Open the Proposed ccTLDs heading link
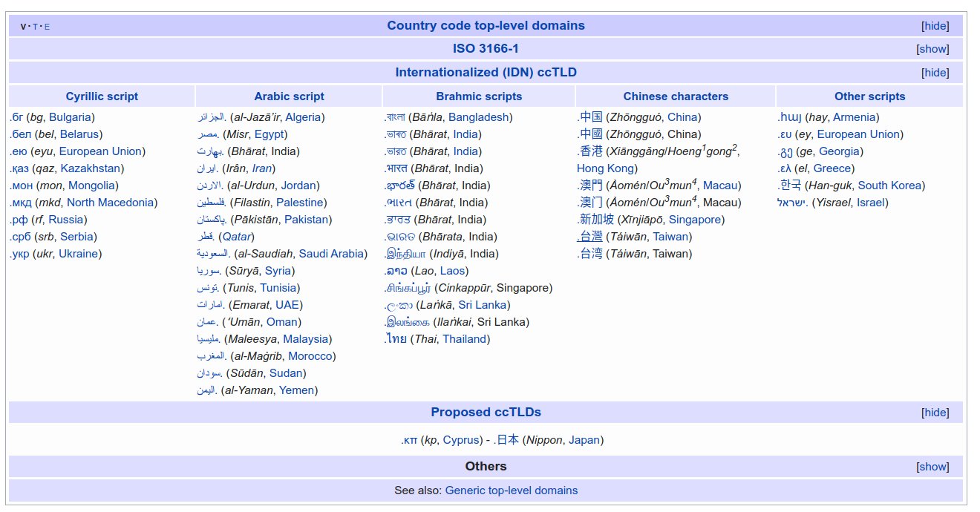Viewport: 980px width, 512px height. (x=486, y=412)
